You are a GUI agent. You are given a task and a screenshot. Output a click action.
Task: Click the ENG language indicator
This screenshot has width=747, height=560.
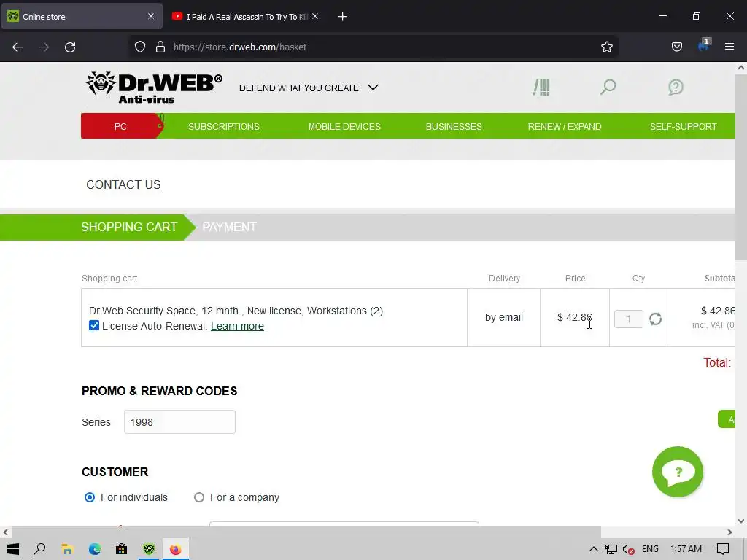coord(650,549)
